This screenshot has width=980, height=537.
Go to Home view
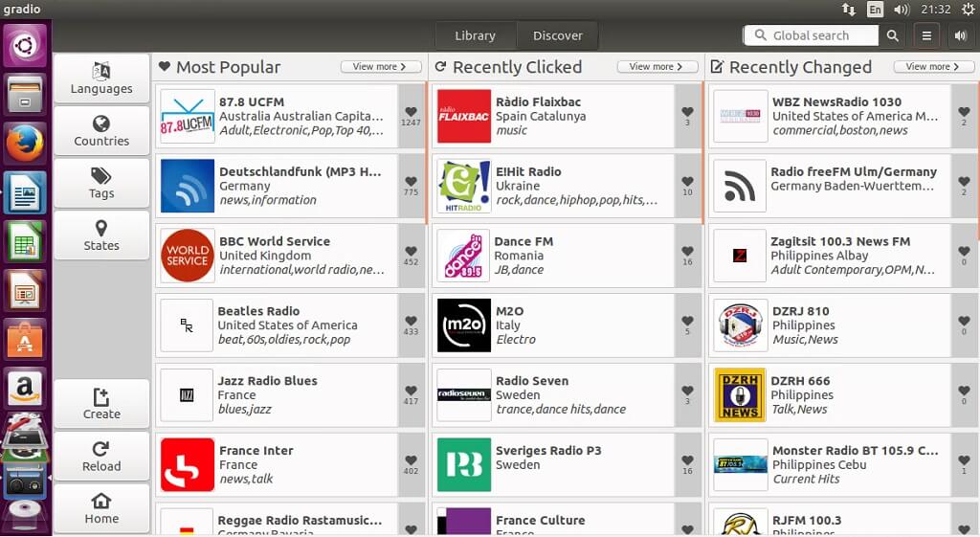click(x=101, y=508)
